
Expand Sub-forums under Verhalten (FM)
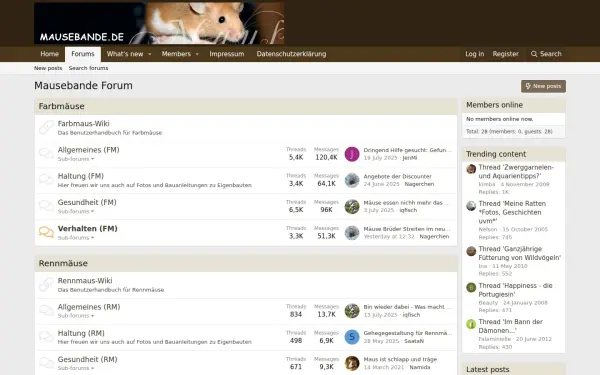(76, 238)
